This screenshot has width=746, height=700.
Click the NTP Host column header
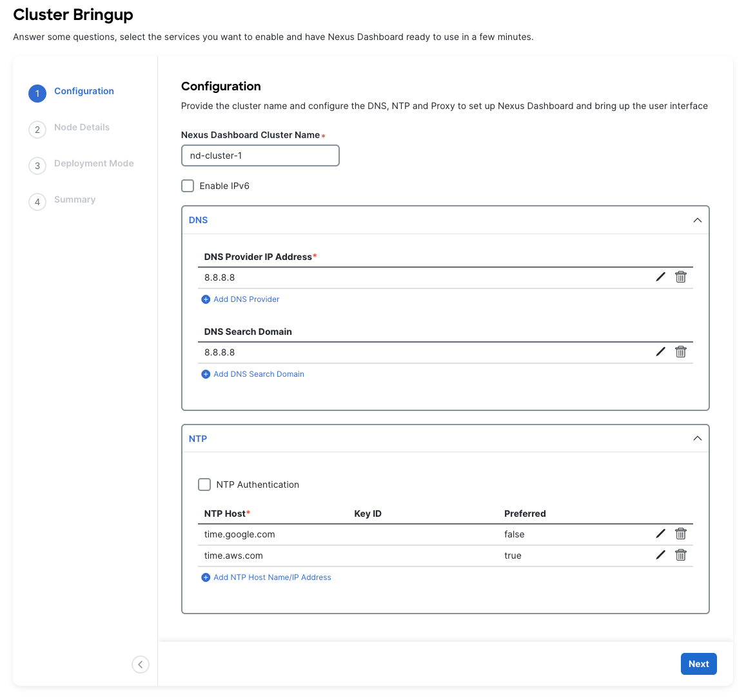click(x=227, y=514)
